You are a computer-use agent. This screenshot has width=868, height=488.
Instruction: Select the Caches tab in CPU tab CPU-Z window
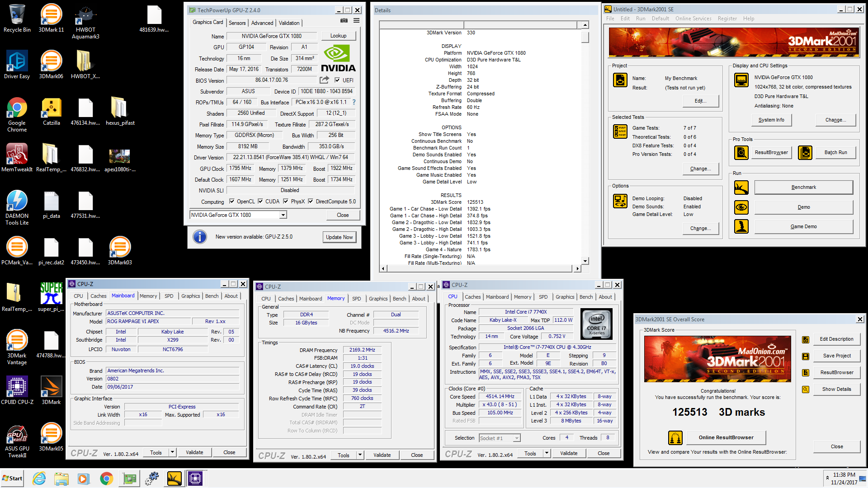tap(472, 297)
